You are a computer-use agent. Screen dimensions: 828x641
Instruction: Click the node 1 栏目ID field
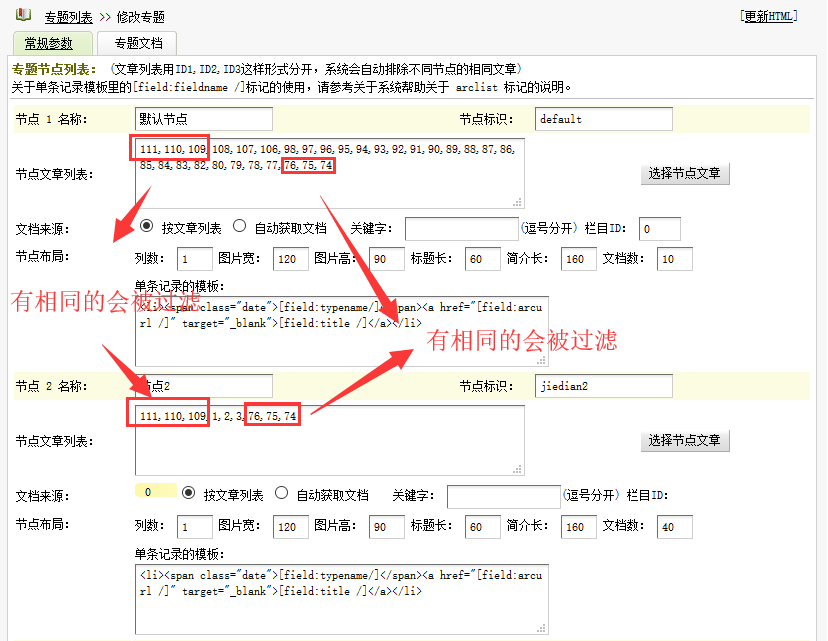pyautogui.click(x=659, y=229)
